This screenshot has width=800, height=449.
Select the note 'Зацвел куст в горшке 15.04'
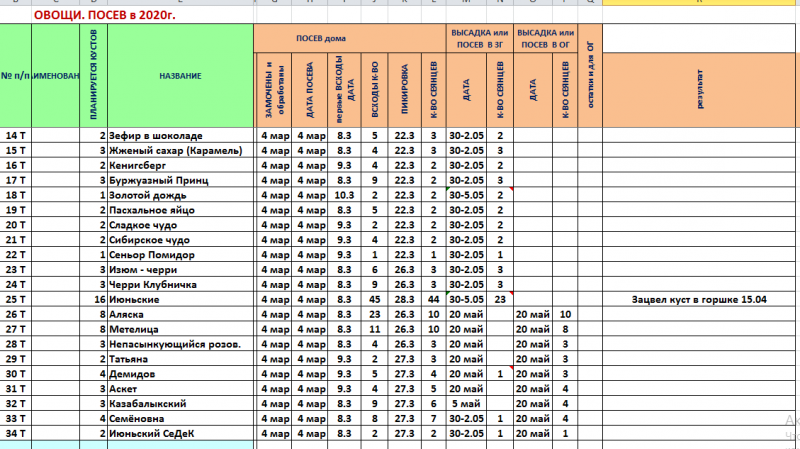click(699, 300)
